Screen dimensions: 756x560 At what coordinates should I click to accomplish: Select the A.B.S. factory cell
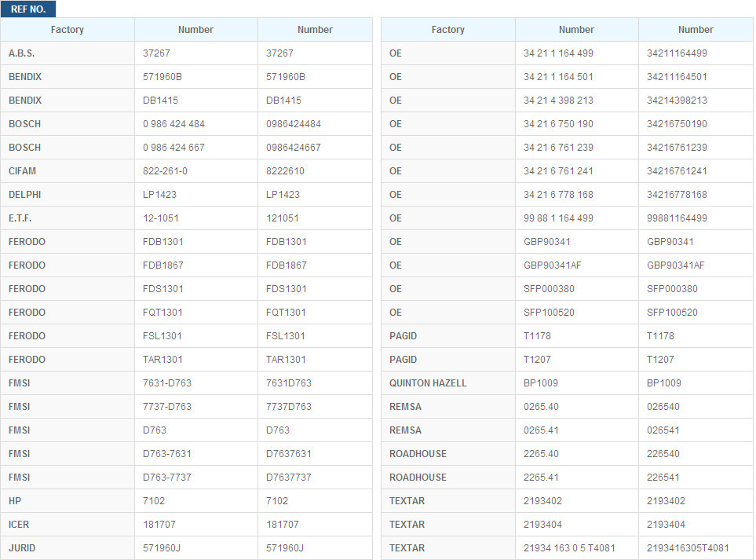[22, 53]
